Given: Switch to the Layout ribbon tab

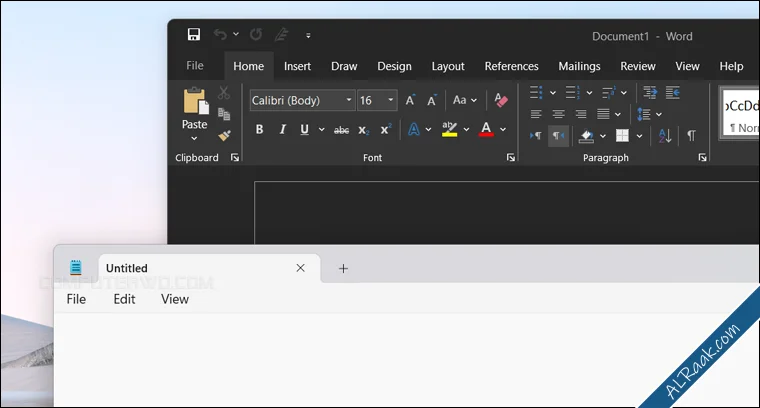Looking at the screenshot, I should pos(448,66).
